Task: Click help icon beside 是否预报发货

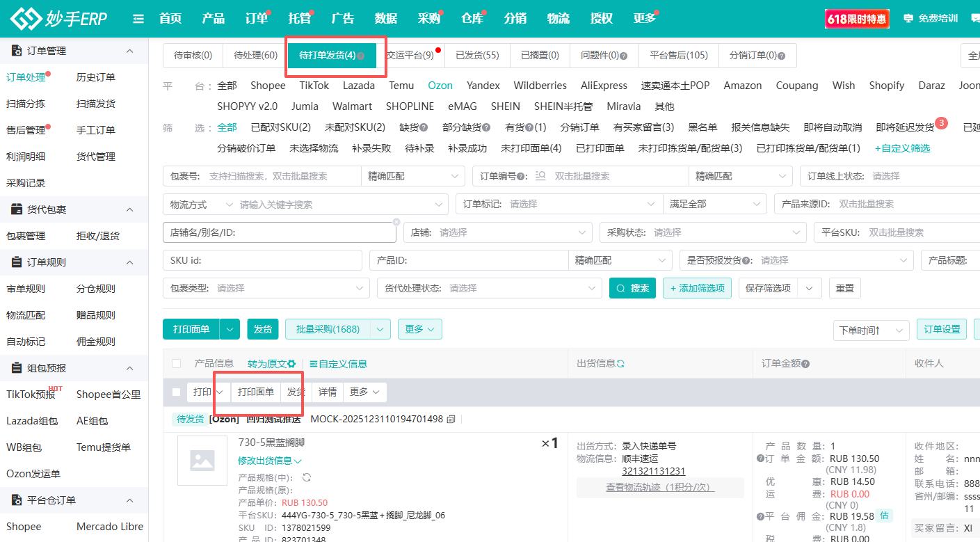Action: (746, 260)
